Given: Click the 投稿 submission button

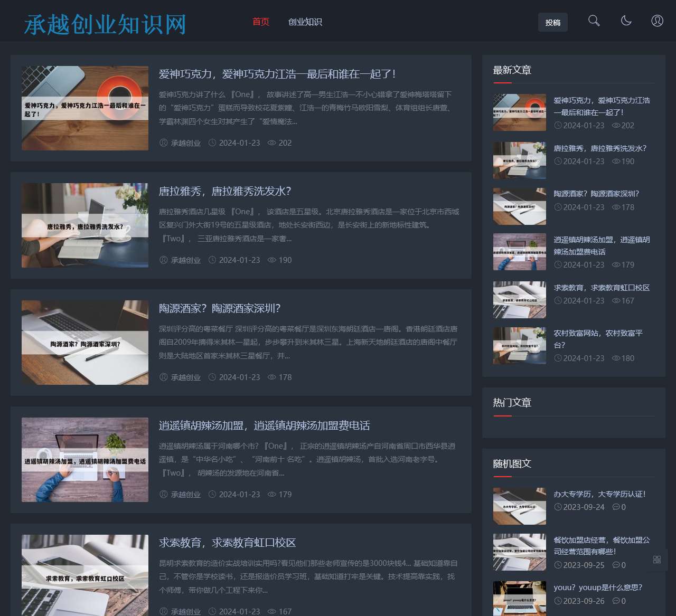Looking at the screenshot, I should 553,22.
